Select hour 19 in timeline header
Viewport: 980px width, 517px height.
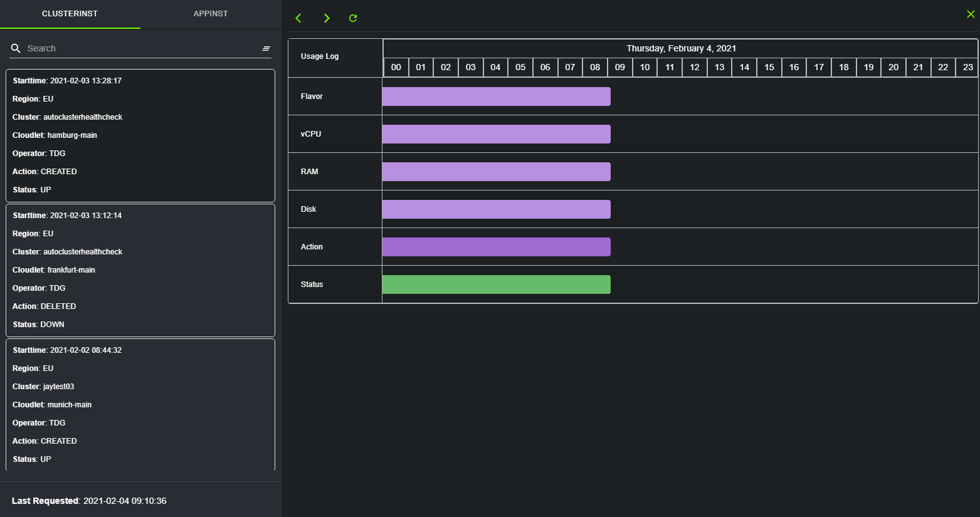(x=868, y=67)
